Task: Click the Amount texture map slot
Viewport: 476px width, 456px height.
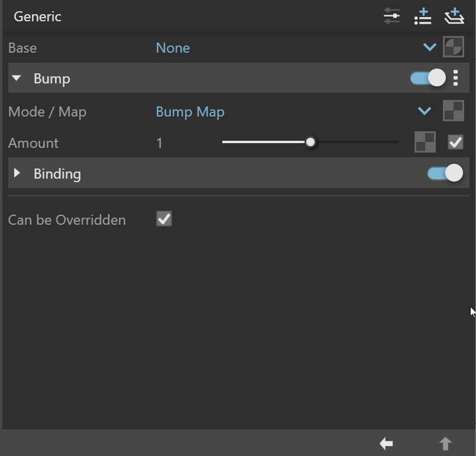Action: 425,142
